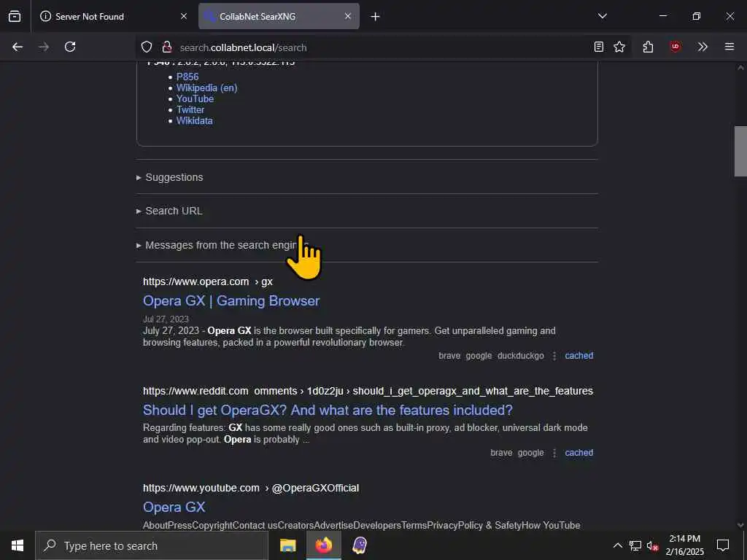
Task: Open network status tray icon
Action: (635, 545)
